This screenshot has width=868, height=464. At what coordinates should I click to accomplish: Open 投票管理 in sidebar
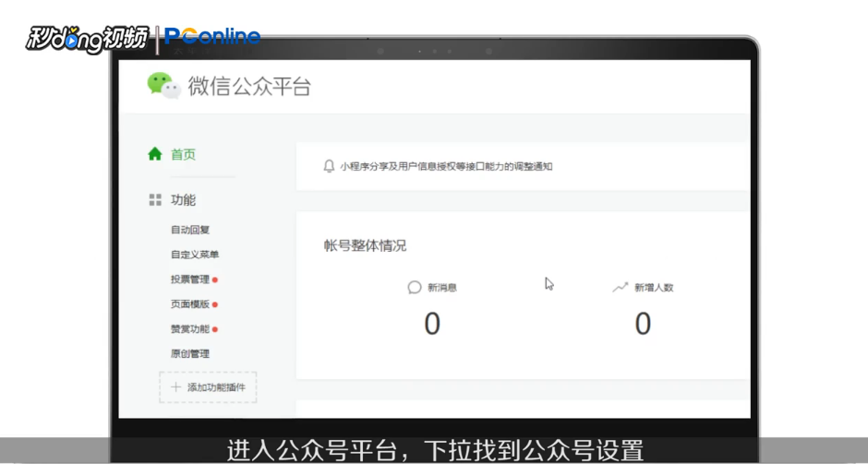click(x=190, y=280)
